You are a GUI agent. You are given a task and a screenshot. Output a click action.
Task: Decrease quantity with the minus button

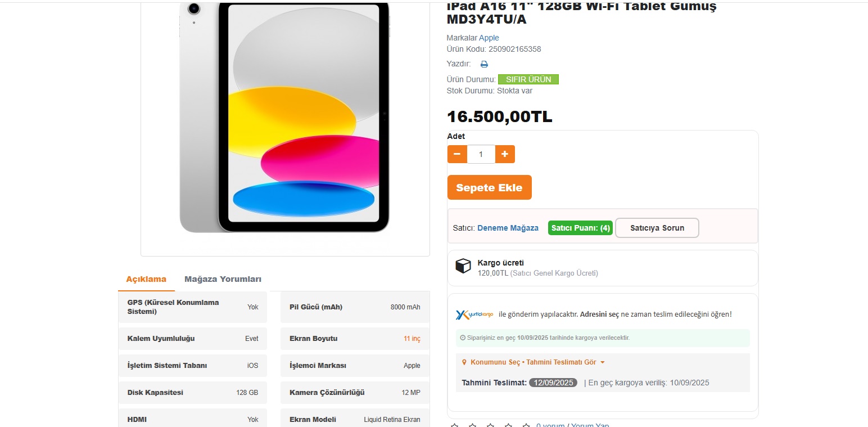click(x=457, y=154)
